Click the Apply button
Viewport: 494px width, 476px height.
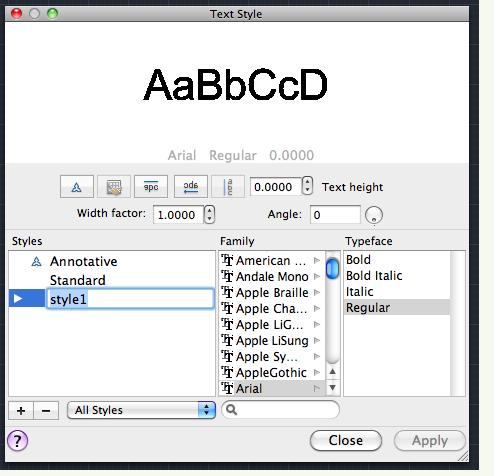(430, 440)
